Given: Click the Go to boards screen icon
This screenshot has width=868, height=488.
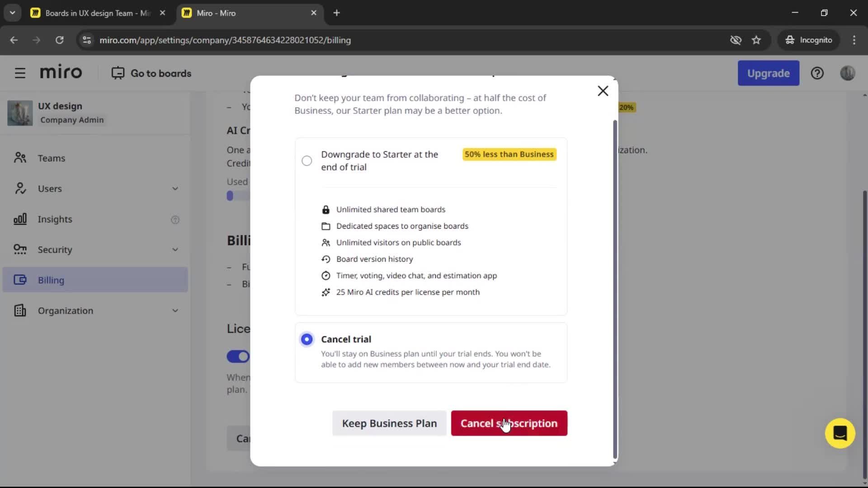Looking at the screenshot, I should (118, 73).
